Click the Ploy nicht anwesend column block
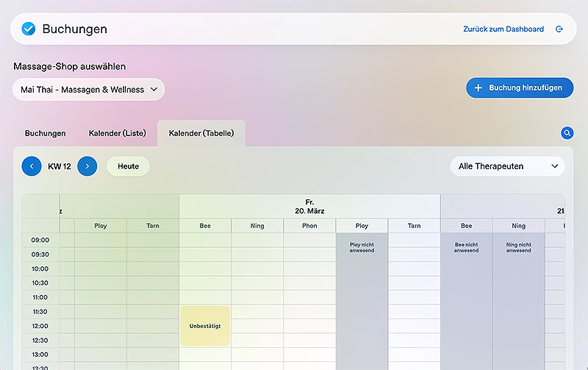Viewport: 588px width, 370px height. [362, 294]
